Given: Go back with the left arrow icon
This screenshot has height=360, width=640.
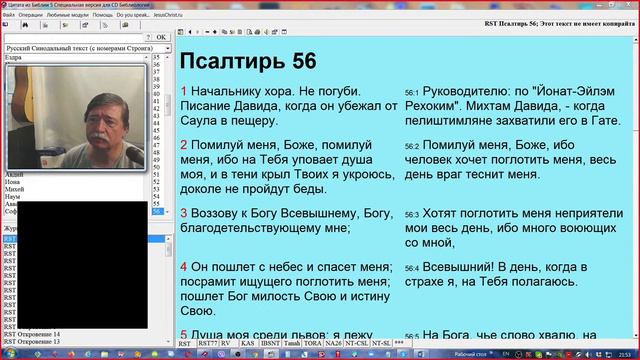Looking at the screenshot, I should pos(190,32).
